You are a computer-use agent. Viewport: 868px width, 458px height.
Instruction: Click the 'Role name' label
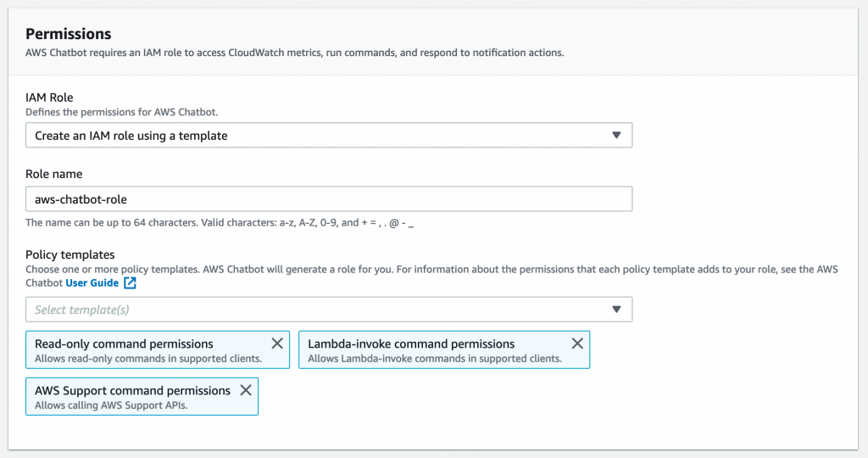(53, 174)
